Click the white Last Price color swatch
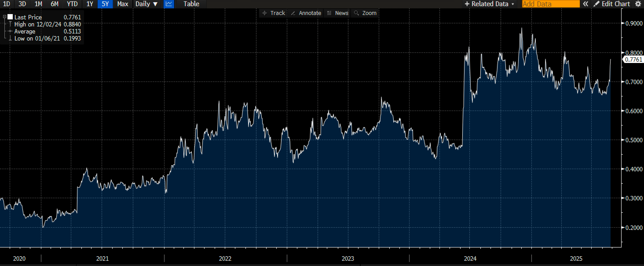Screen dimensions: 644x266 coord(10,17)
